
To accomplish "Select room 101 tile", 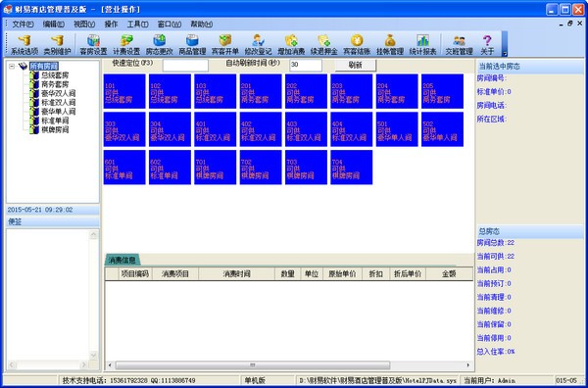I will click(x=124, y=91).
